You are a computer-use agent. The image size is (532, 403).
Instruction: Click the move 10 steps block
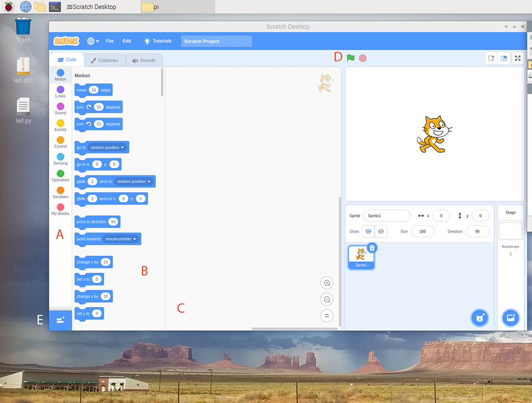(x=93, y=90)
